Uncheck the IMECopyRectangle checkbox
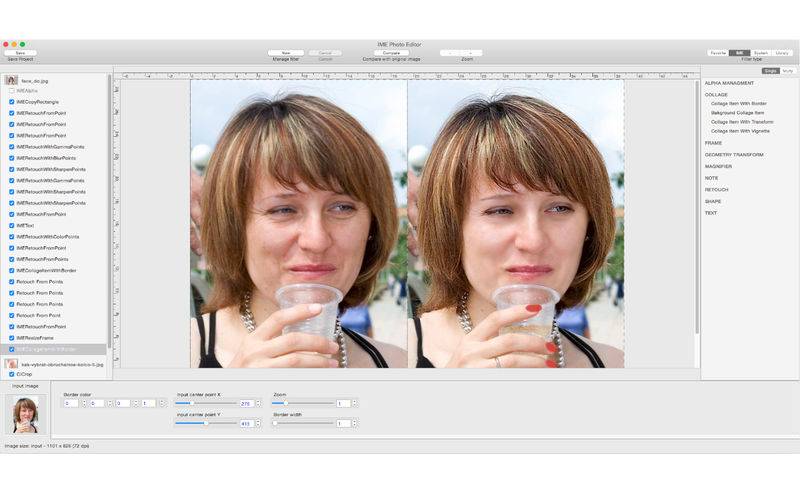The height and width of the screenshot is (500, 800). (12, 102)
